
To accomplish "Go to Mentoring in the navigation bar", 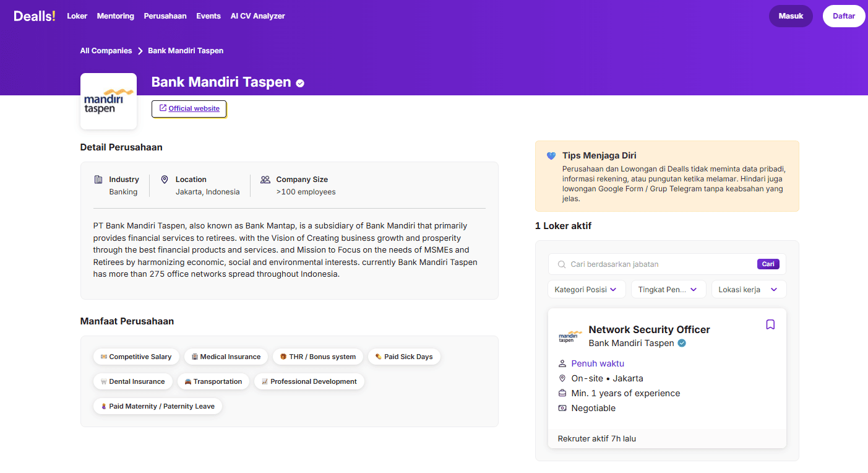I will pos(116,16).
